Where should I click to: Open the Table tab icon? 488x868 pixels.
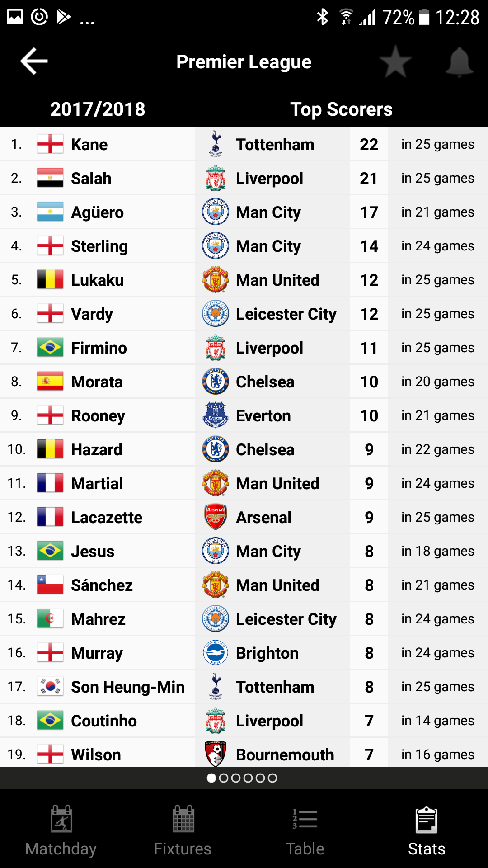coord(305,819)
